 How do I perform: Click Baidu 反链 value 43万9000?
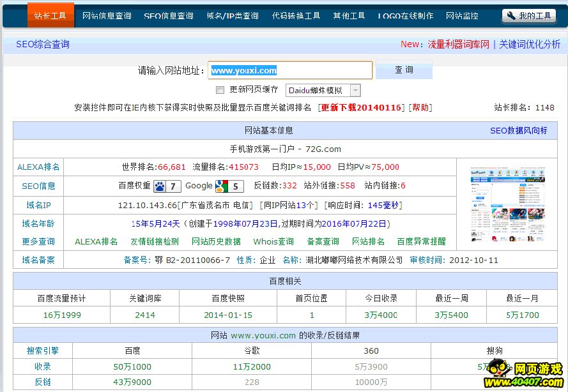(x=132, y=382)
